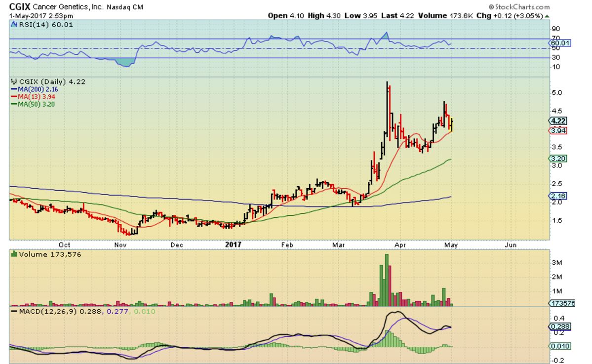Click the candlestick icon beside CGIX (Daily)
The image size is (592, 364).
(14, 81)
